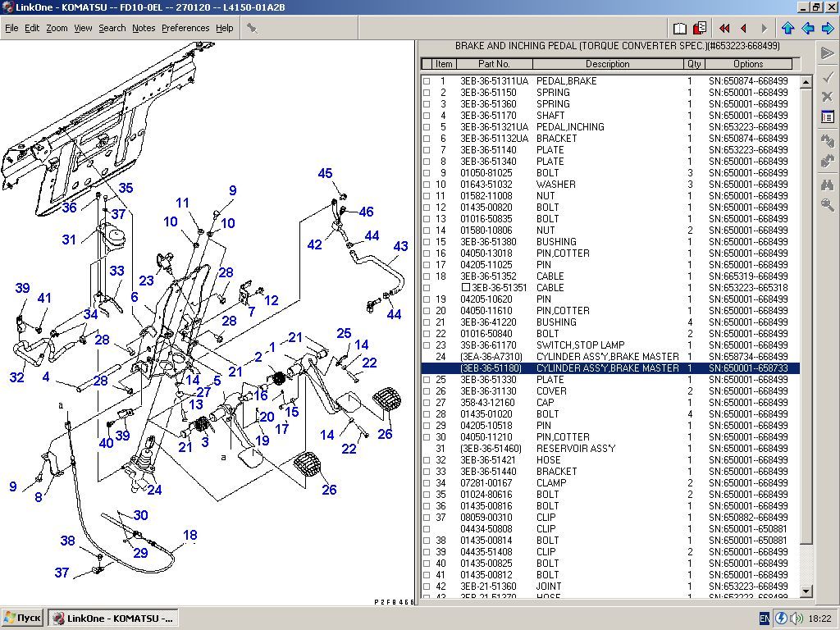Click the parts list scroll-up arrow

[x=806, y=82]
